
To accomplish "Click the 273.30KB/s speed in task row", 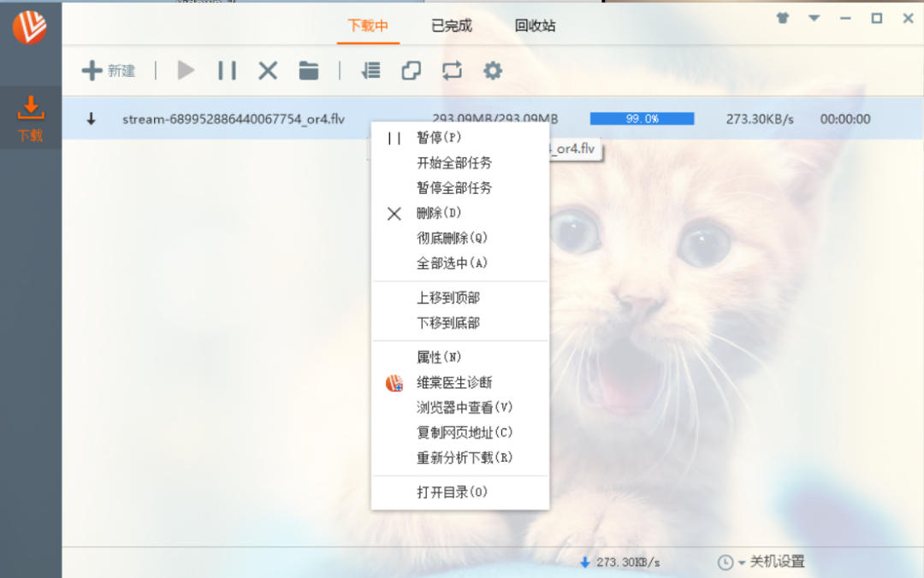I will pyautogui.click(x=760, y=119).
